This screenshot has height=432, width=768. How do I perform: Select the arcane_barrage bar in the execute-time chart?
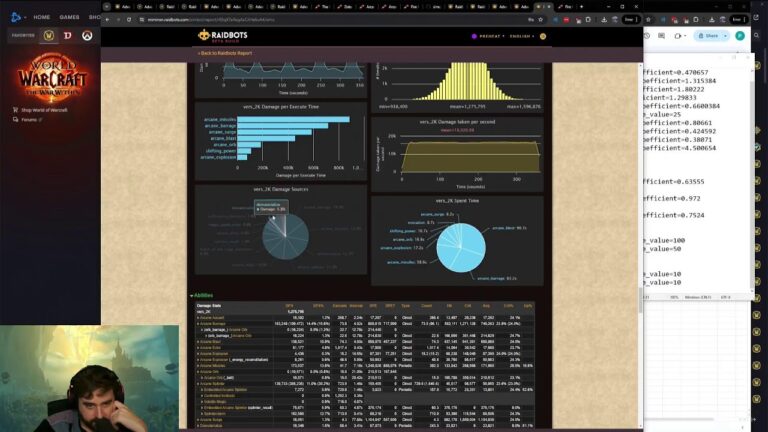click(283, 126)
